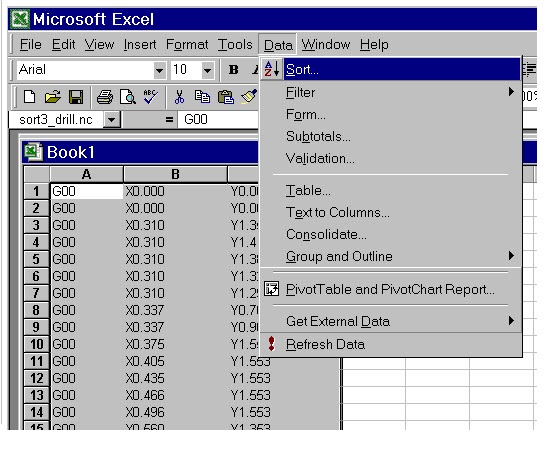Click the equals sign Edit Formula button
This screenshot has width=550, height=450.
pos(169,120)
